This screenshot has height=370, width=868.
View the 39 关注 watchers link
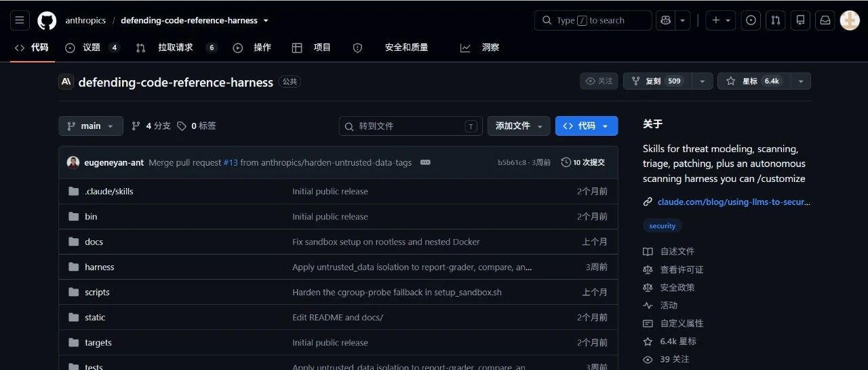click(x=666, y=359)
